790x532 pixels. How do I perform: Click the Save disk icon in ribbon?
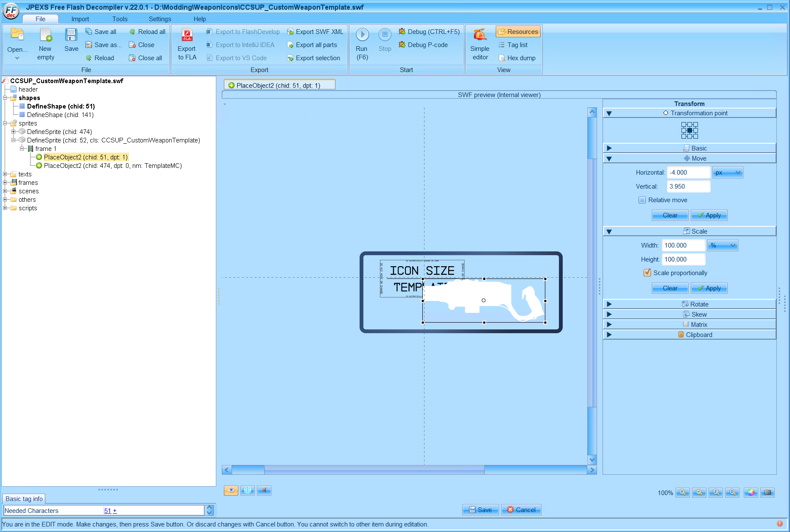point(71,35)
